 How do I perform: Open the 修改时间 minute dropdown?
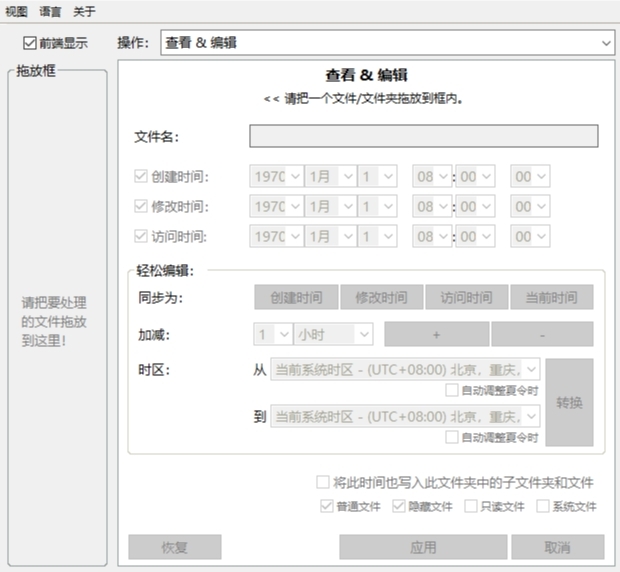tap(475, 206)
